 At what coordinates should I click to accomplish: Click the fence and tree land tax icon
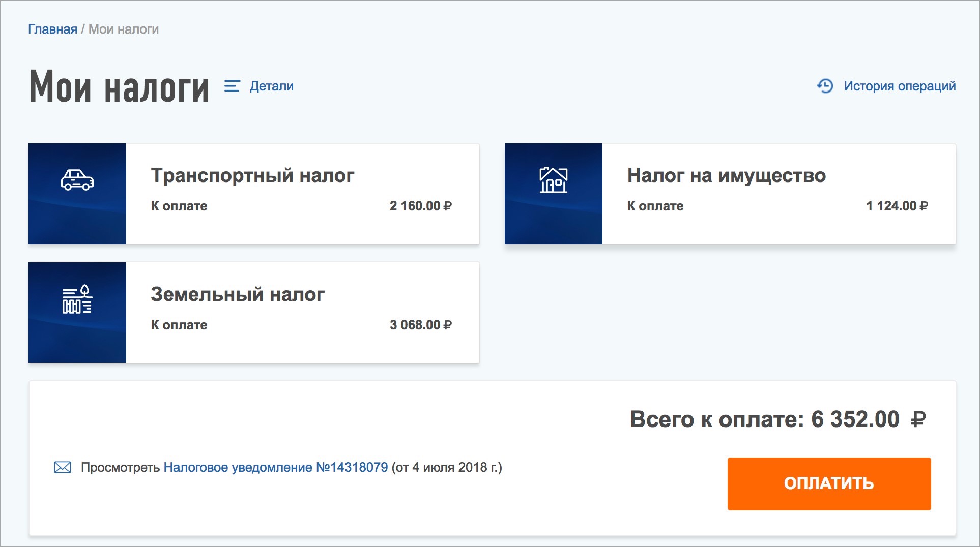click(77, 299)
